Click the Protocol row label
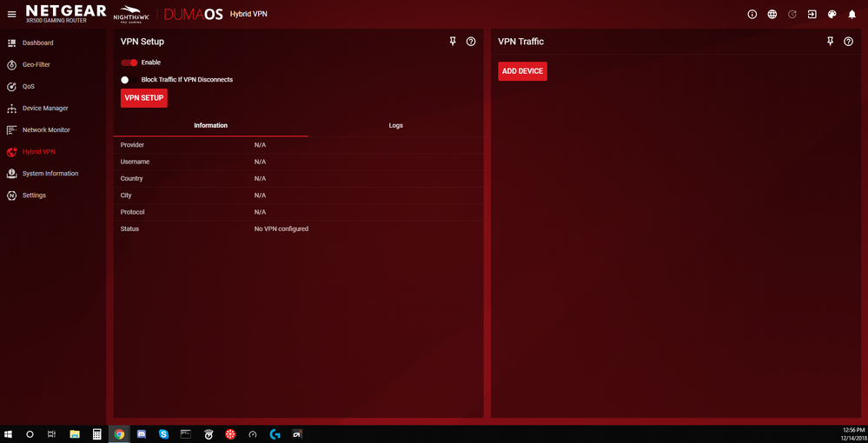This screenshot has width=868, height=443. point(133,212)
